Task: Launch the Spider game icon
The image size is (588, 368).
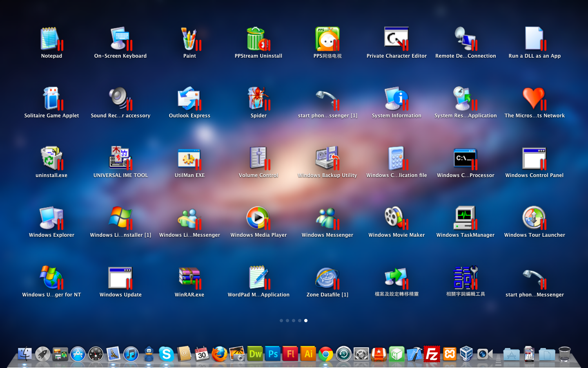Action: tap(258, 99)
